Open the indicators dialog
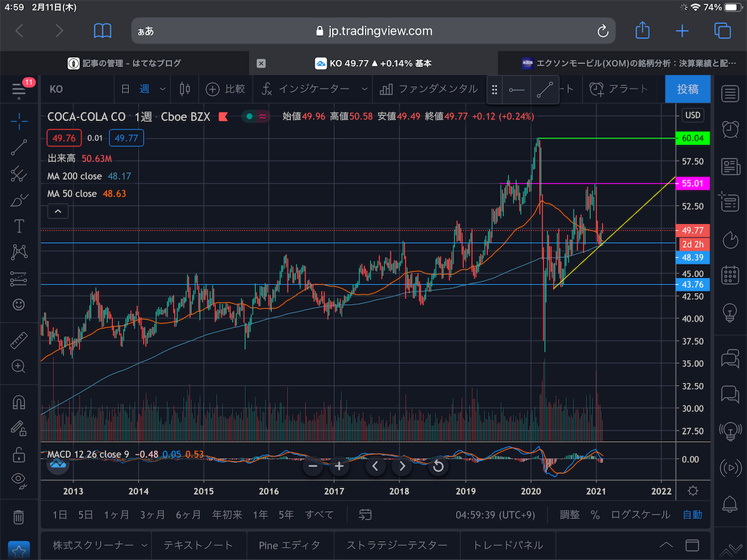 [305, 89]
